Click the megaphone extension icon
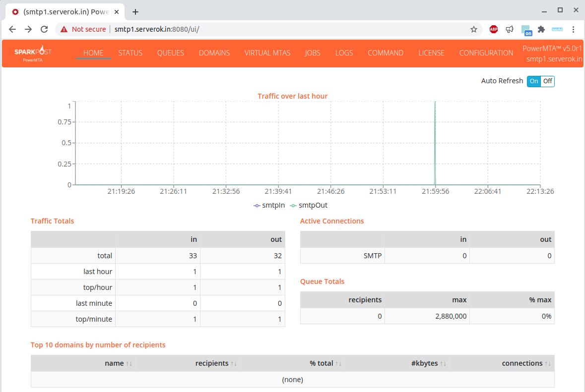Image resolution: width=585 pixels, height=392 pixels. [510, 29]
